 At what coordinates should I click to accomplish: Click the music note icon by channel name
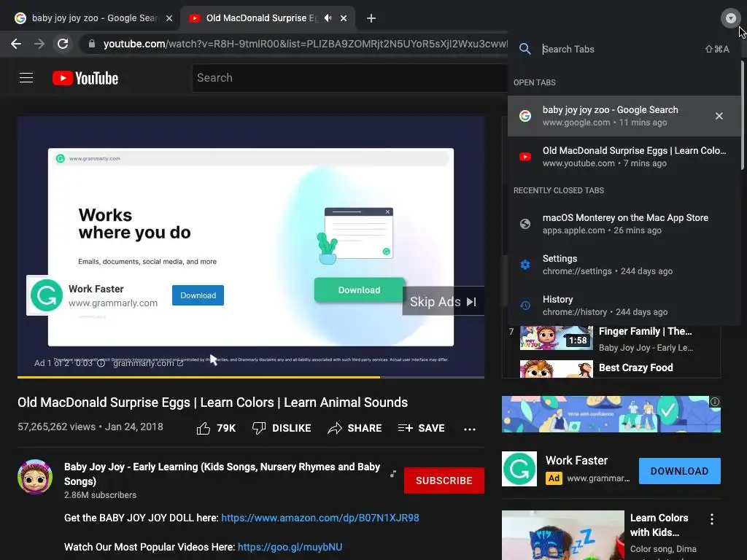coord(393,474)
